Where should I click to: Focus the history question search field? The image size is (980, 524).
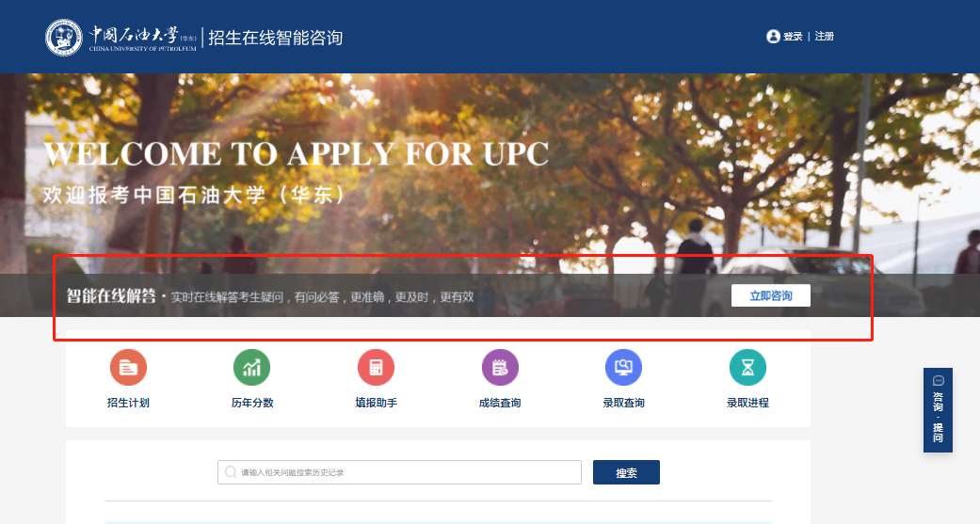coord(399,472)
